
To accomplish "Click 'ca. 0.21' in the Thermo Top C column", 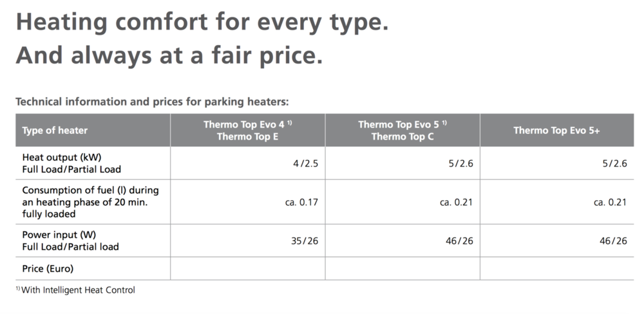I will click(x=457, y=202).
